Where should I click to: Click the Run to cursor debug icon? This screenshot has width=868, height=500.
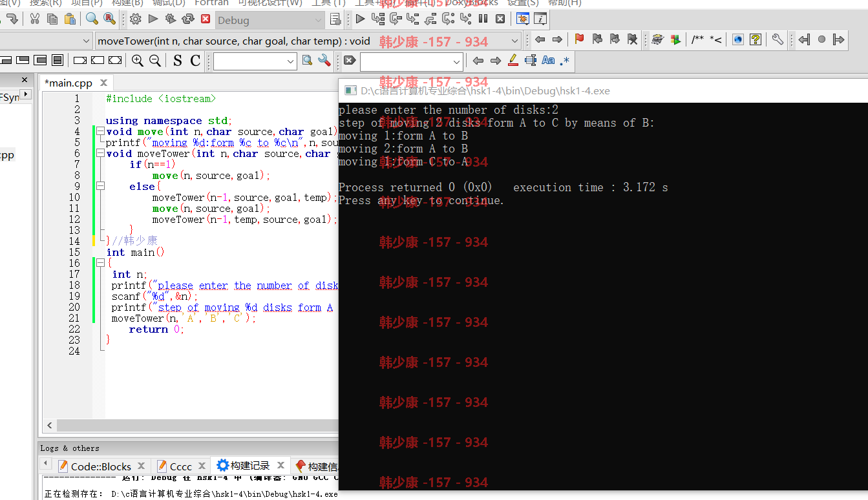coord(378,19)
